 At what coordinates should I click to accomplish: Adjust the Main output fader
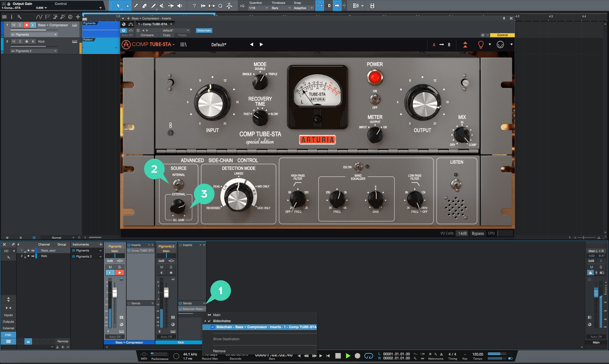(596, 292)
